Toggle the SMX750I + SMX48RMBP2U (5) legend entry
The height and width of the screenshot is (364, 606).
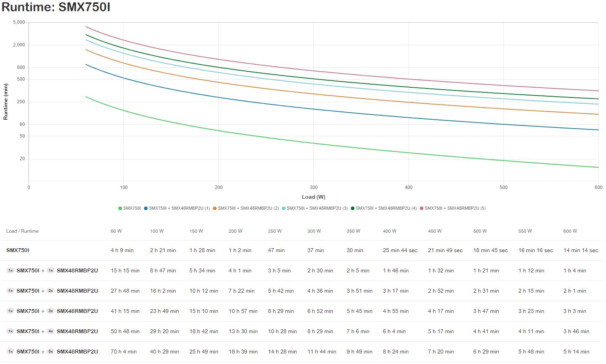tap(453, 209)
